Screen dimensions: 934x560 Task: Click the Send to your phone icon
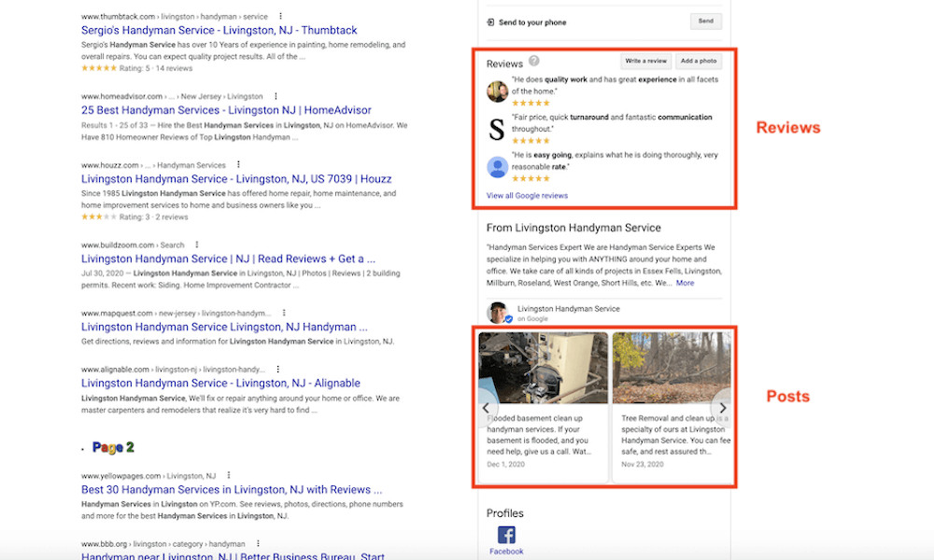click(491, 22)
